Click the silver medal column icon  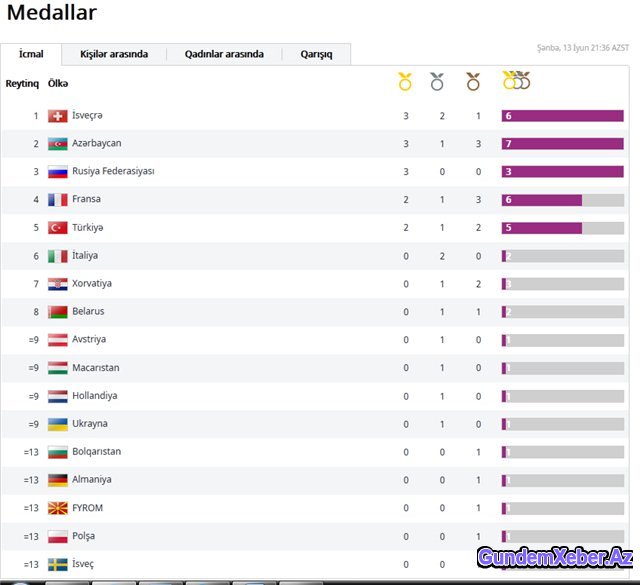437,82
